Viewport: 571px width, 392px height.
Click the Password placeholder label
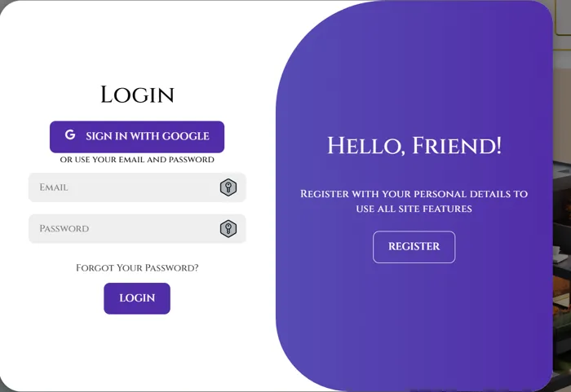(x=64, y=228)
